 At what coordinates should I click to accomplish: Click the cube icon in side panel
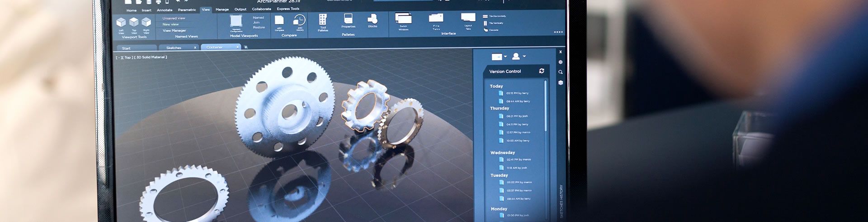click(x=561, y=82)
